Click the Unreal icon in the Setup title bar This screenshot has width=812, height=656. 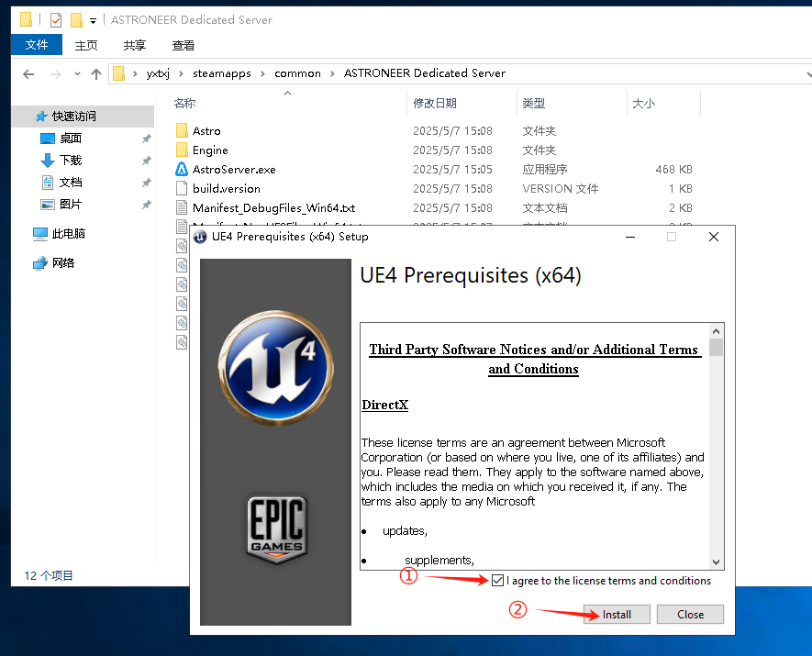point(200,237)
